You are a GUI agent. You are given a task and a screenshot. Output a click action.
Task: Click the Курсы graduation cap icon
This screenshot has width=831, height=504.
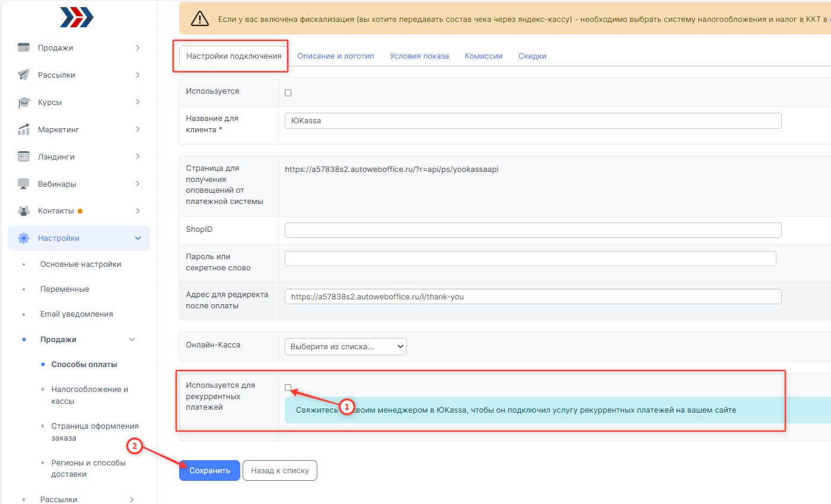click(24, 102)
